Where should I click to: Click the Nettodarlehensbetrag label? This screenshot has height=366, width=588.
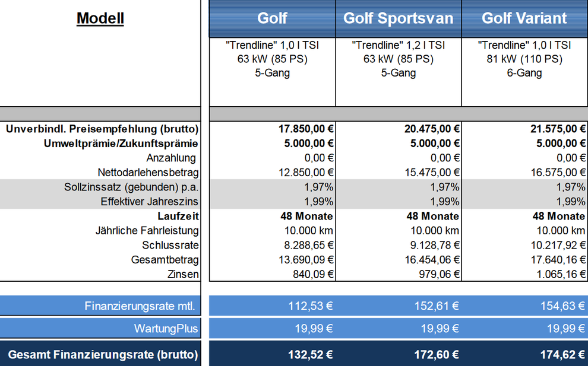click(x=148, y=173)
